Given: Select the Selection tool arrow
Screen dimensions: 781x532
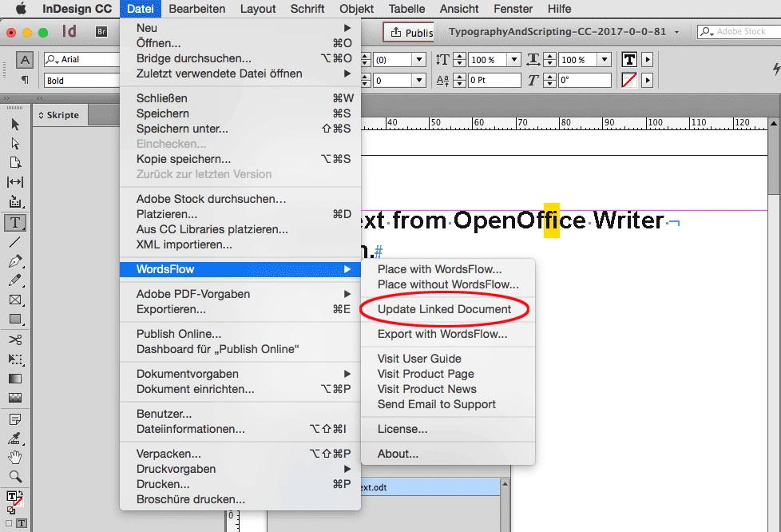Looking at the screenshot, I should [x=15, y=124].
